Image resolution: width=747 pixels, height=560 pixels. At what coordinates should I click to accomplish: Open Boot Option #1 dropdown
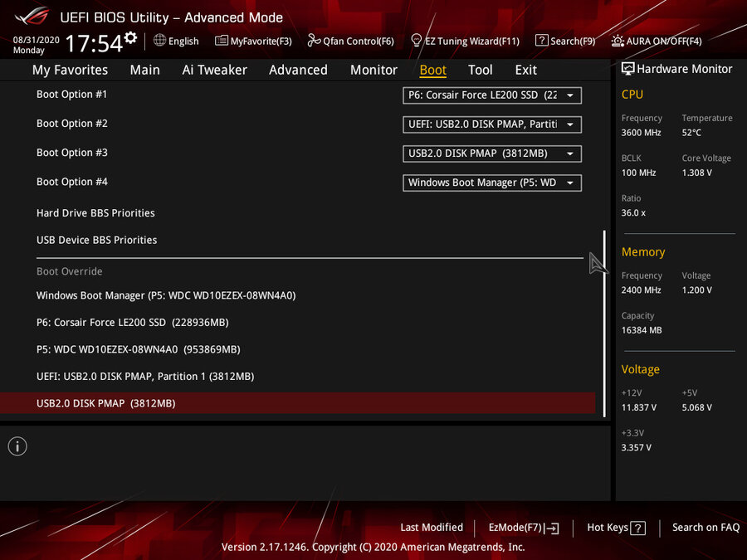coord(492,95)
